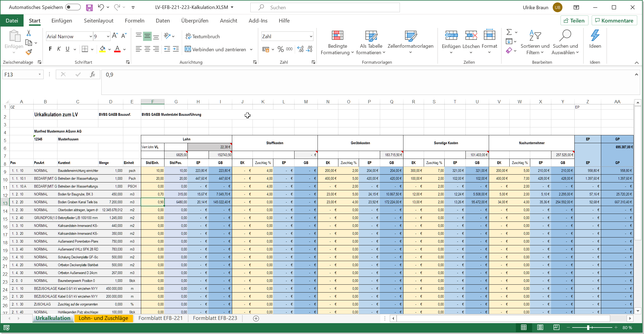Expand the number format Zahl dropdown
This screenshot has width=644, height=334.
coord(311,36)
